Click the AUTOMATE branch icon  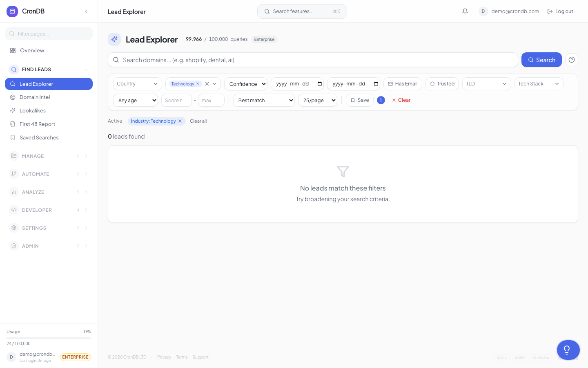[14, 174]
